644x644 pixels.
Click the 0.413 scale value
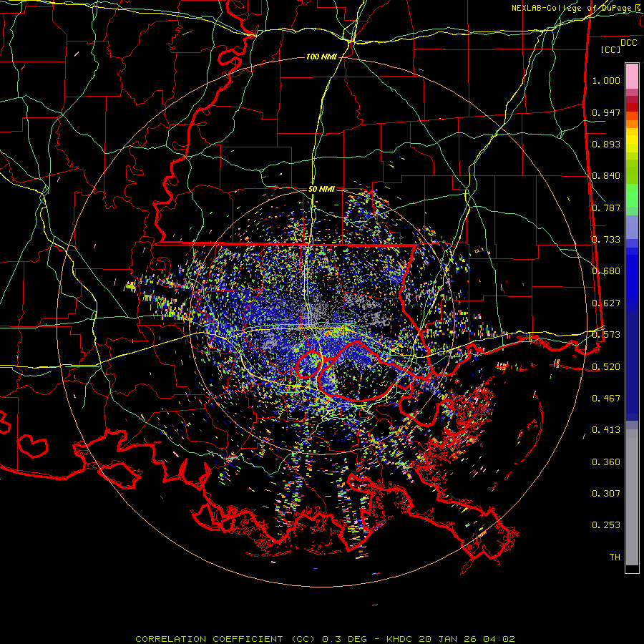[606, 430]
